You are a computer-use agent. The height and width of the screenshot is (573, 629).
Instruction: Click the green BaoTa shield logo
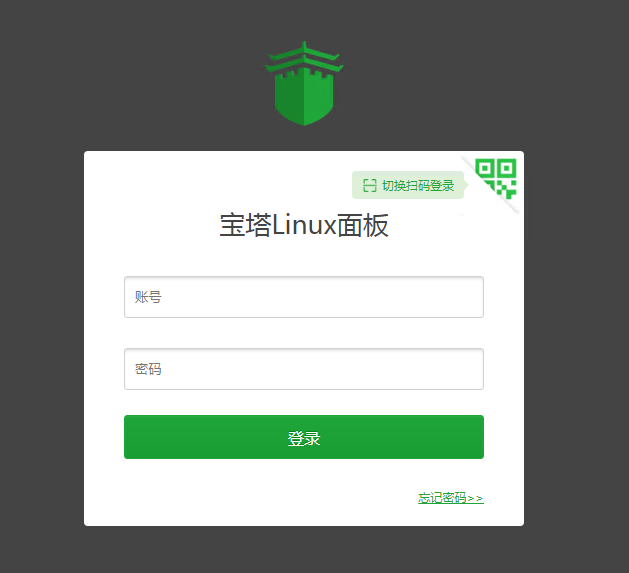(x=304, y=83)
